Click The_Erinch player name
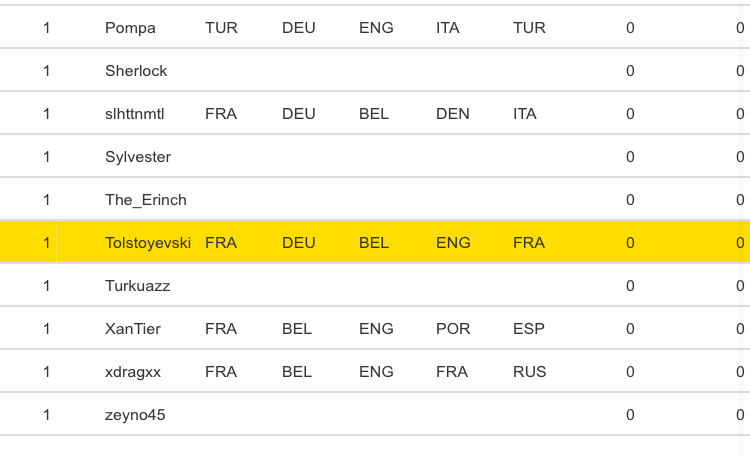 [x=146, y=200]
